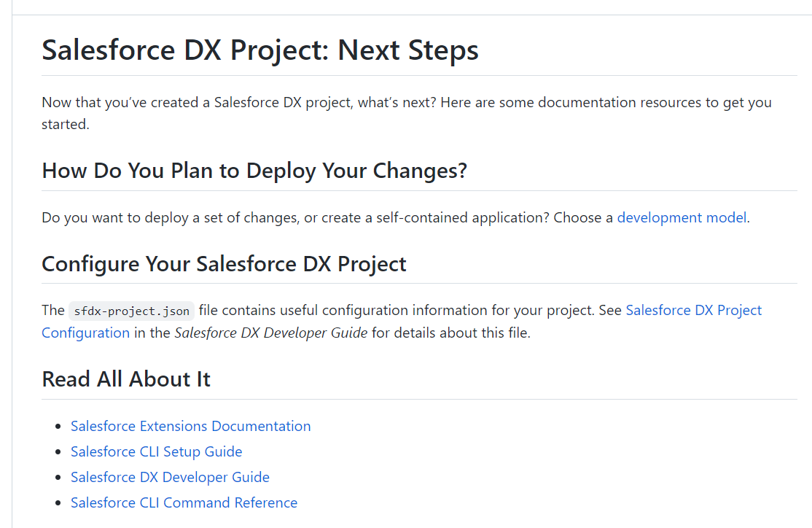This screenshot has width=812, height=528.
Task: Click the italic 'Salesforce DX Developer Guide' text
Action: 270,333
